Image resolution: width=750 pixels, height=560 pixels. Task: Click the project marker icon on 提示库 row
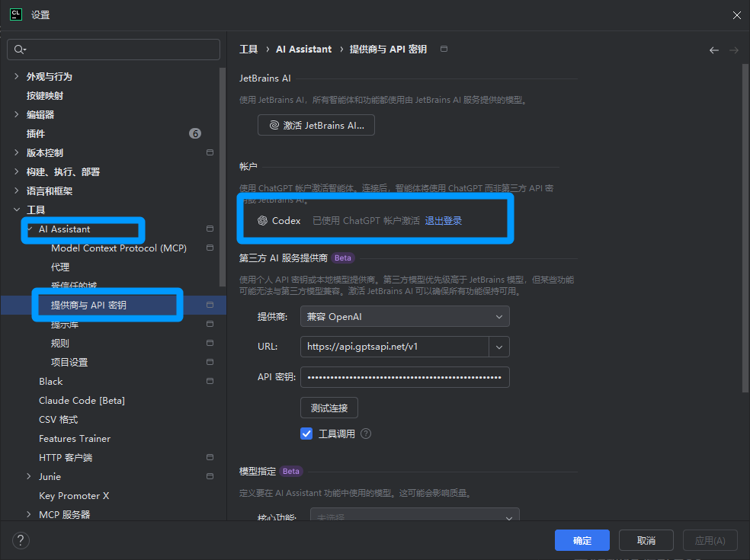click(210, 324)
